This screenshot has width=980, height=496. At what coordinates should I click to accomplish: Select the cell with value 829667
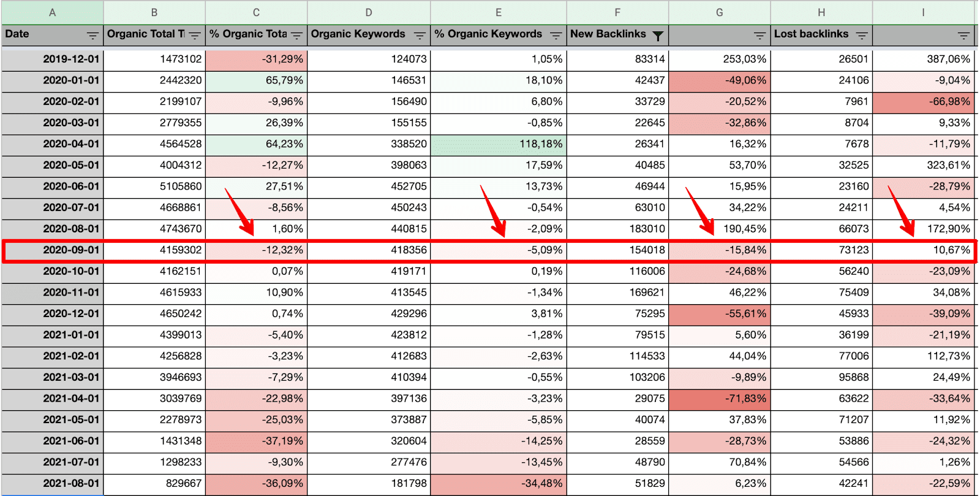tap(154, 483)
